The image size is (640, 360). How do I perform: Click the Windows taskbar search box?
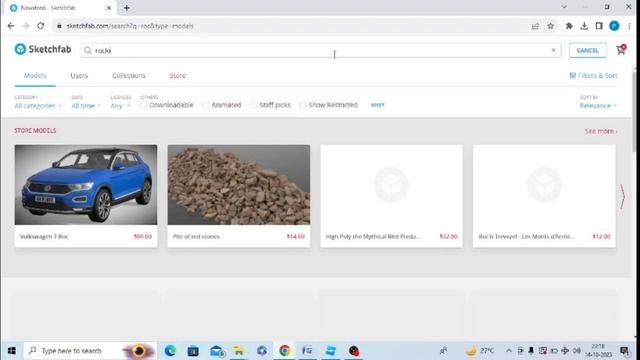(90, 351)
